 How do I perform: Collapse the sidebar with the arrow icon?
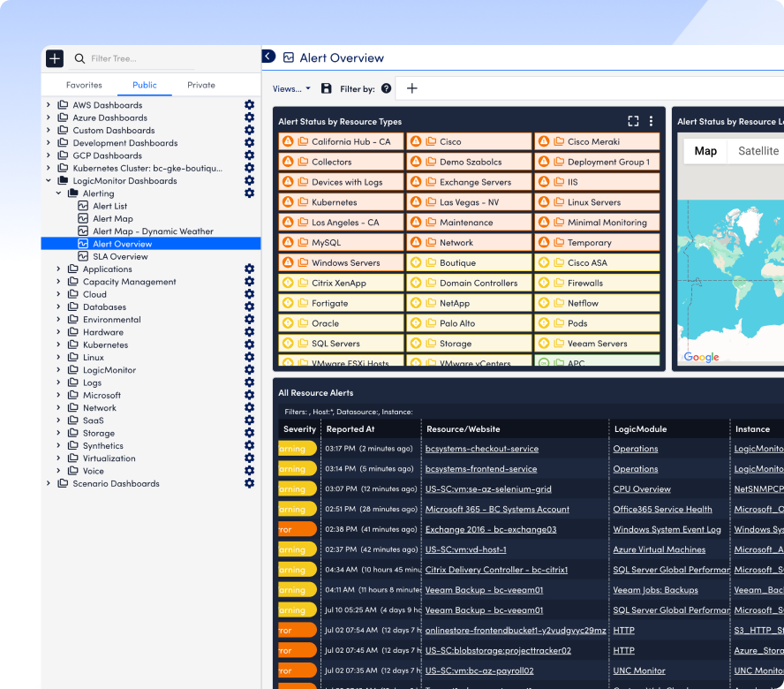click(268, 56)
